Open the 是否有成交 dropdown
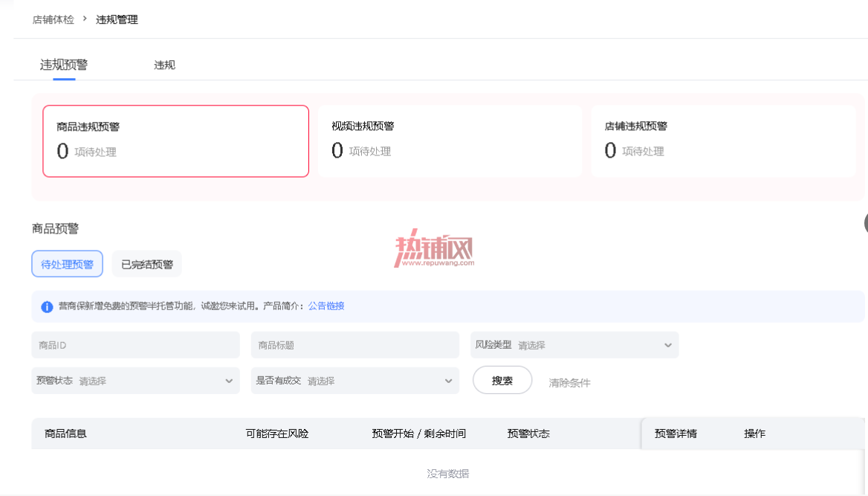Image resolution: width=868 pixels, height=496 pixels. tap(354, 381)
